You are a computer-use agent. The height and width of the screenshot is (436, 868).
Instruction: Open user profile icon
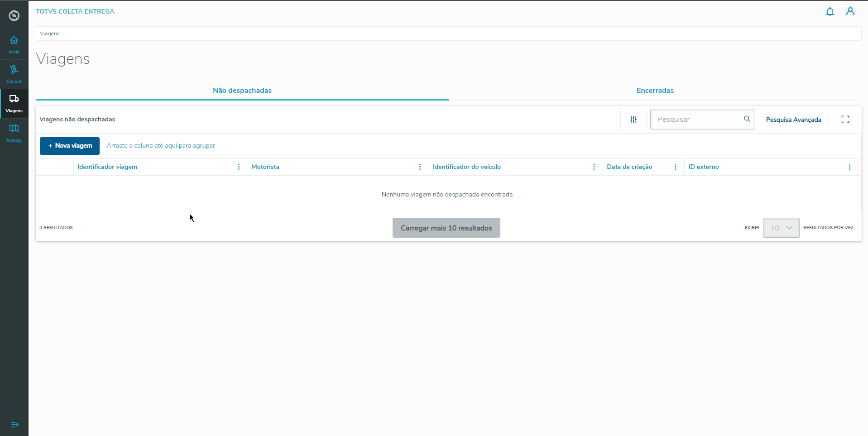coord(850,12)
